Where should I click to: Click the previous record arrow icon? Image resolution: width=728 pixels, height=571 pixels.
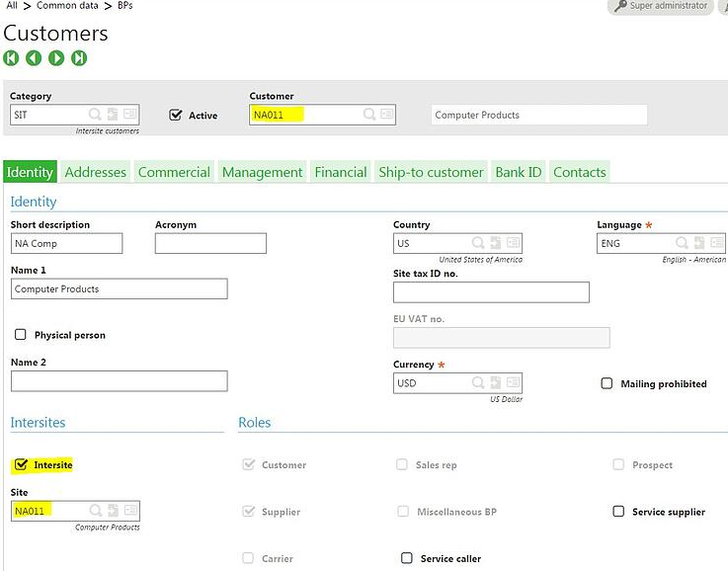coord(34,58)
